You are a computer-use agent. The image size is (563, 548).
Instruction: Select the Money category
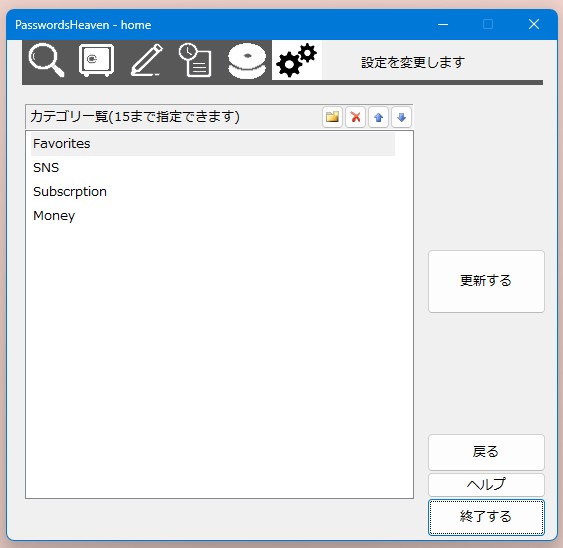[213, 216]
